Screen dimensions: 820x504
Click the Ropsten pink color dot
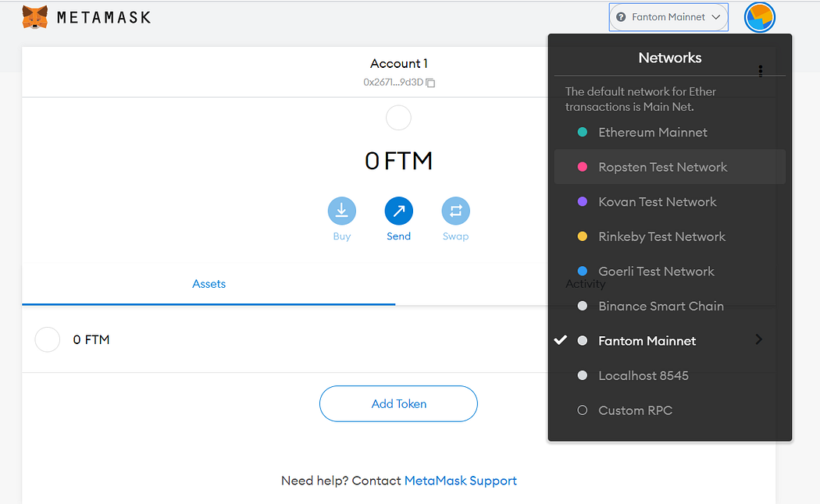582,167
